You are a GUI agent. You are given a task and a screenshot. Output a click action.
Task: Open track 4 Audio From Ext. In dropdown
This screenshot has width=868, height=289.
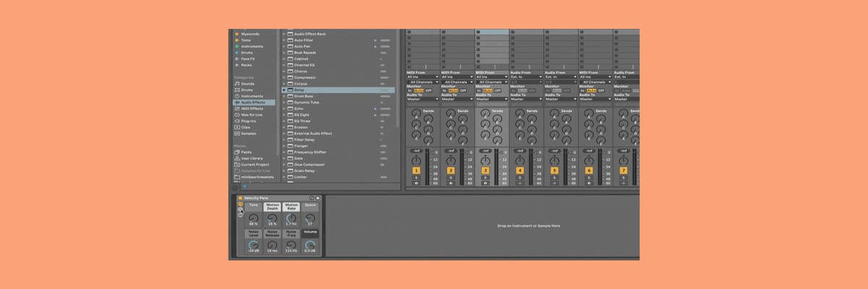526,77
